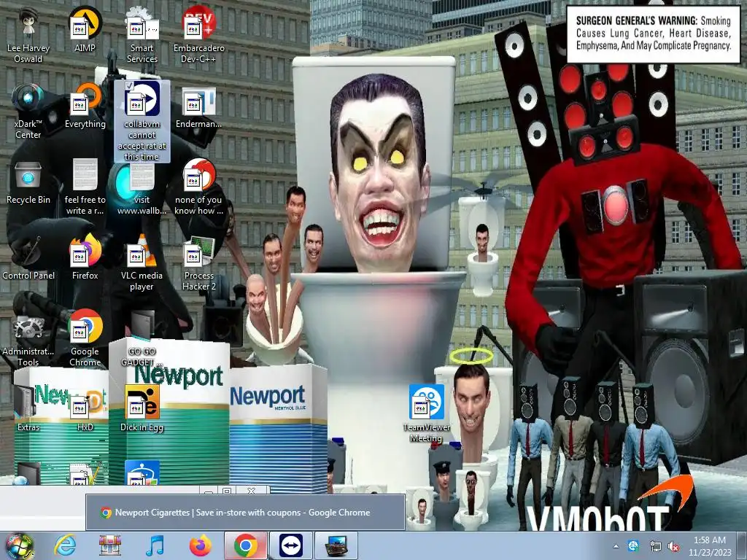Launch the Process Hacker 2 desktop shortcut
747x560 pixels.
pos(198,262)
